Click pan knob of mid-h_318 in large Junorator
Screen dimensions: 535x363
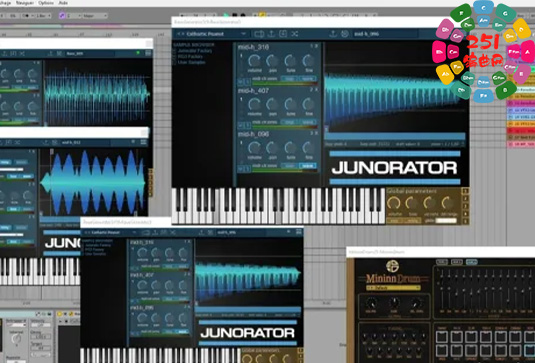pos(272,61)
